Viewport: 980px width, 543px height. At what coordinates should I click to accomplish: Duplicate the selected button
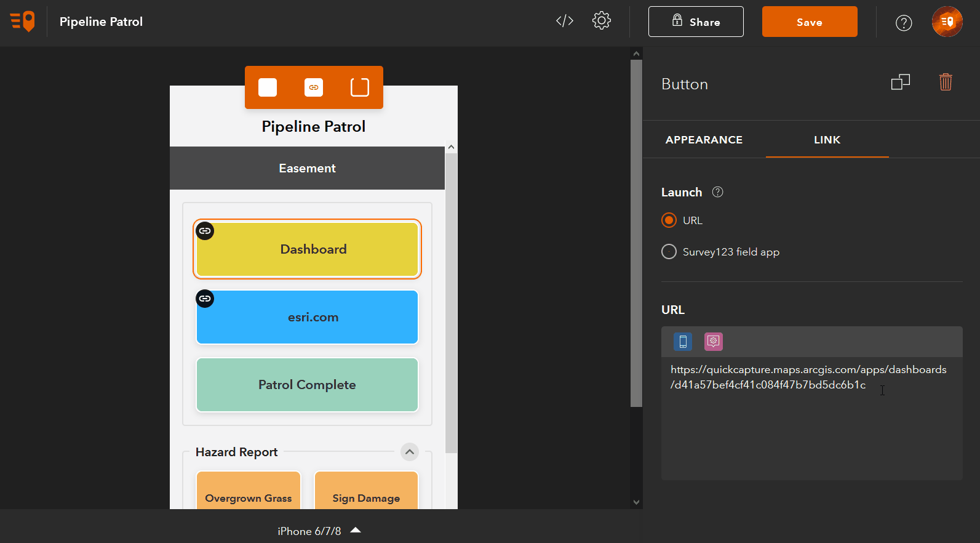[x=901, y=82]
